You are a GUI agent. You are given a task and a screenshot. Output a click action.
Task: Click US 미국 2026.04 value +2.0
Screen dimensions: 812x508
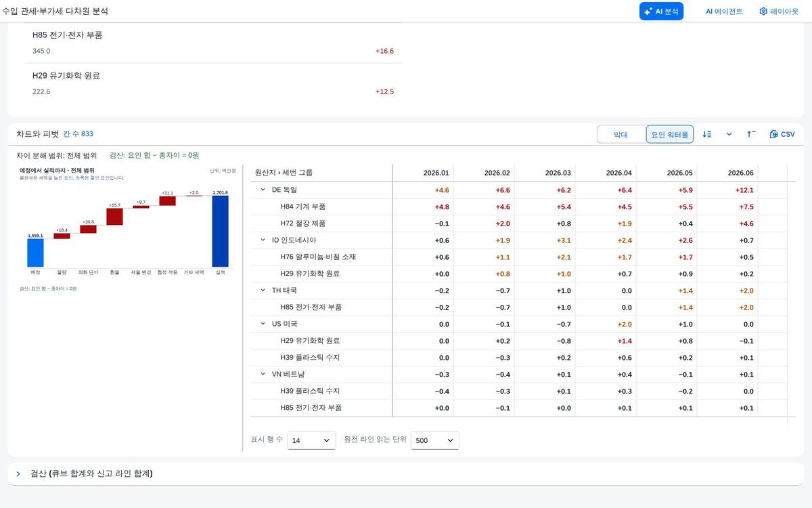(625, 324)
